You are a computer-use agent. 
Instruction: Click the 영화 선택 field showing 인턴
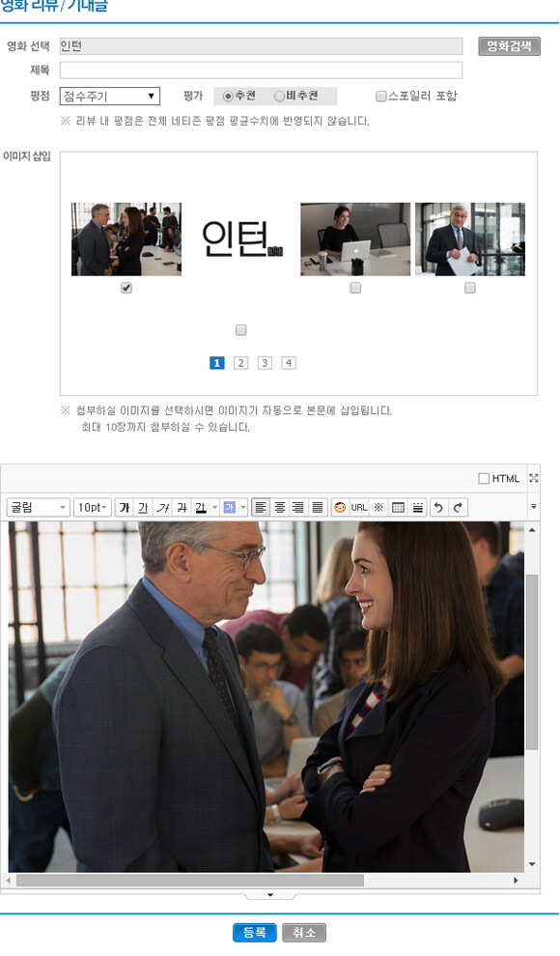pyautogui.click(x=261, y=46)
